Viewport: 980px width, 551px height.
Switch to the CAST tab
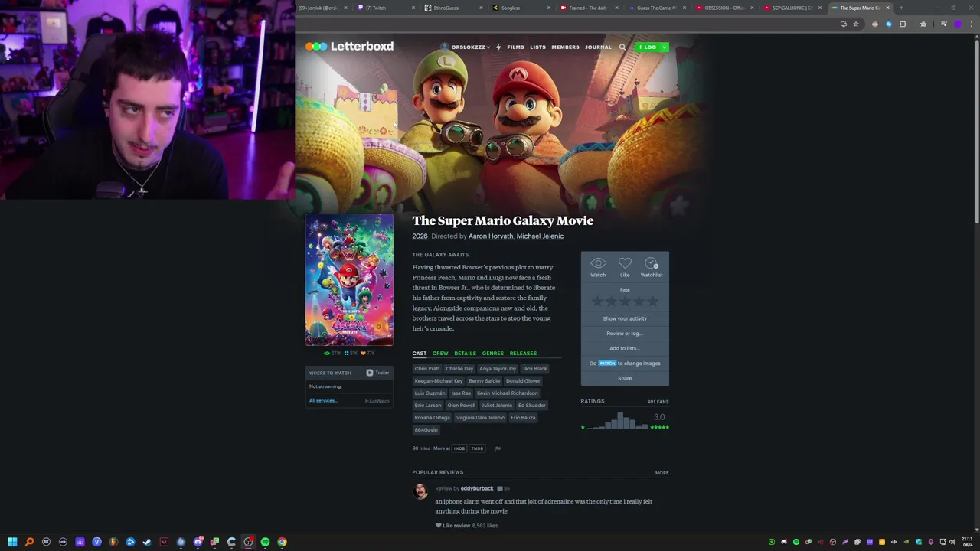pyautogui.click(x=420, y=354)
